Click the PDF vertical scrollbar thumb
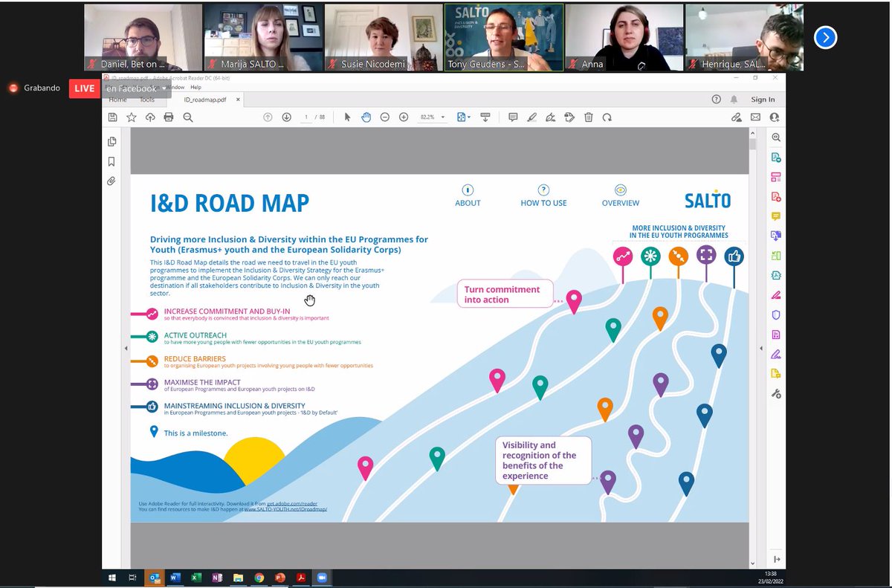 point(752,144)
